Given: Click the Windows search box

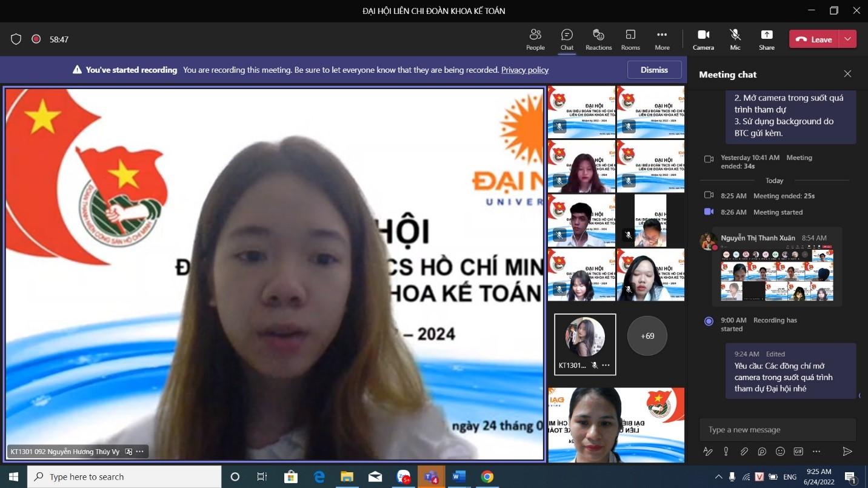Looking at the screenshot, I should coord(124,476).
